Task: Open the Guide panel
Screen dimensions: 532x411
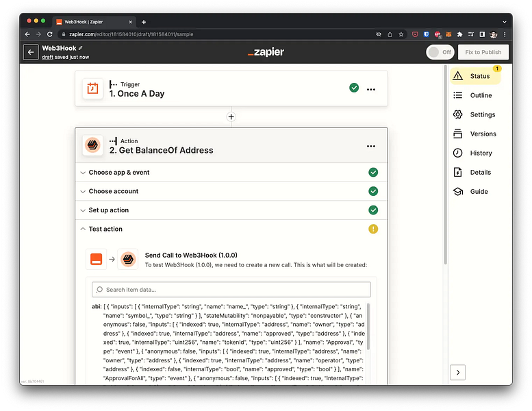Action: coord(475,191)
